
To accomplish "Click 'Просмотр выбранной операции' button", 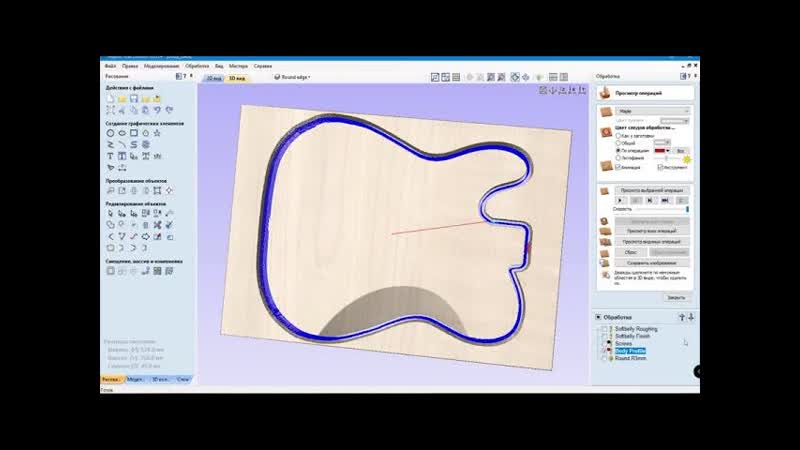I will (652, 190).
